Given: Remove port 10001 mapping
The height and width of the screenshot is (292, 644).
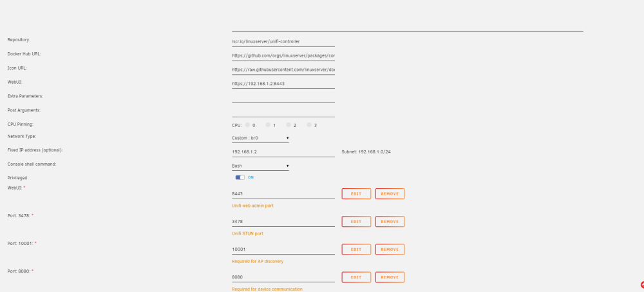Looking at the screenshot, I should click(x=390, y=249).
